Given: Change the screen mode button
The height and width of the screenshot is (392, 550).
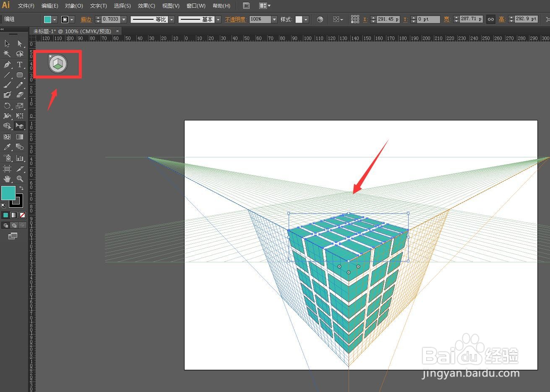Looking at the screenshot, I should click(13, 236).
